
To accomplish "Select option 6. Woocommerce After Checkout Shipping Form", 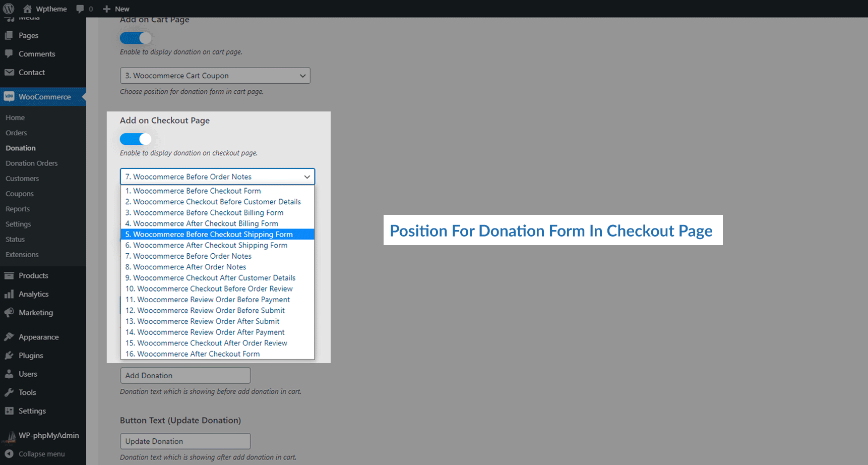I will [217, 245].
